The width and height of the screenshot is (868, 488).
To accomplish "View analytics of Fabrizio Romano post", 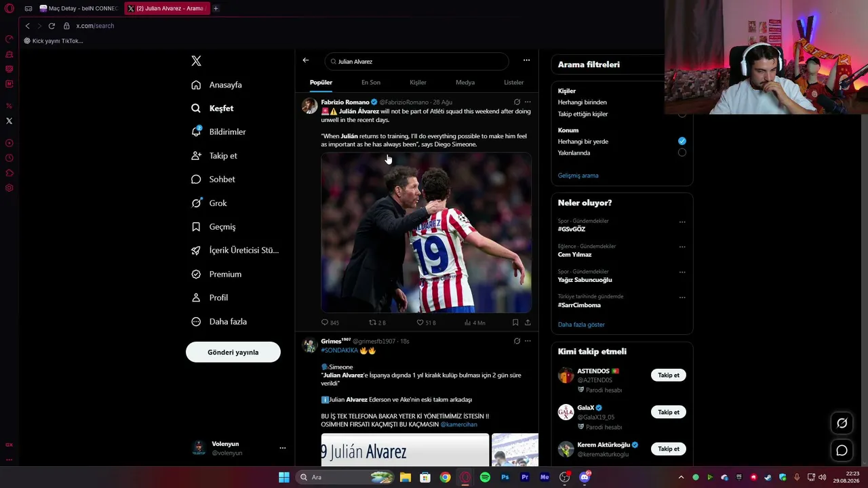I will [475, 323].
